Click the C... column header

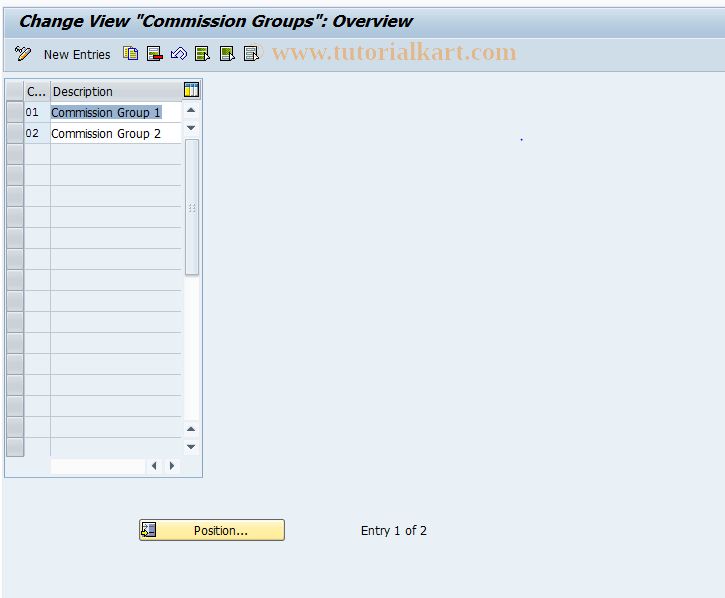(x=37, y=91)
